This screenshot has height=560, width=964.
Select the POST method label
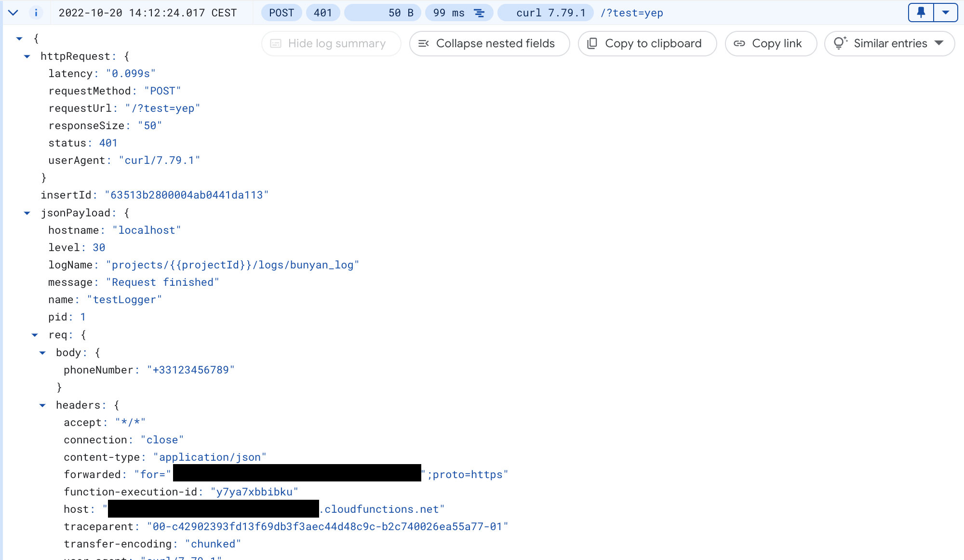coord(280,13)
